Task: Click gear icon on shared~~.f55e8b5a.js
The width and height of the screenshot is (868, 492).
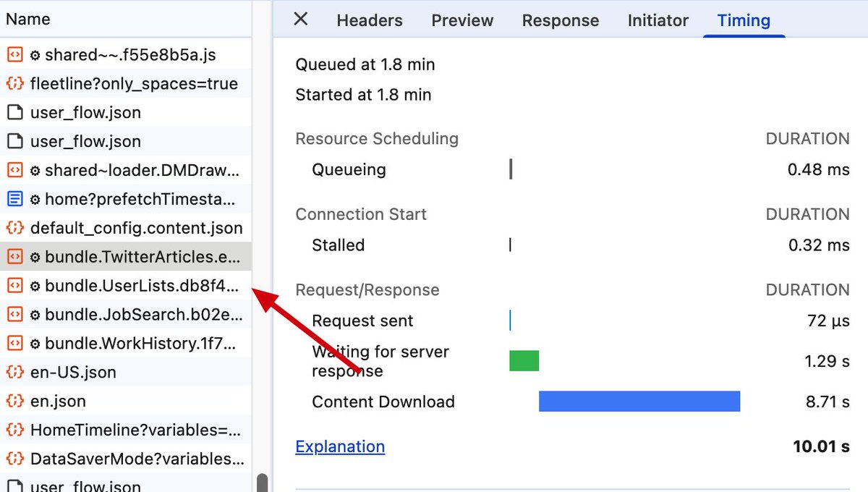Action: (35, 56)
